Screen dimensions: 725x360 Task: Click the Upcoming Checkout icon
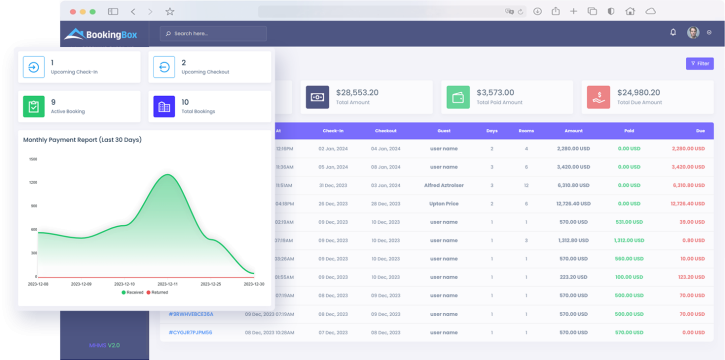(x=164, y=67)
